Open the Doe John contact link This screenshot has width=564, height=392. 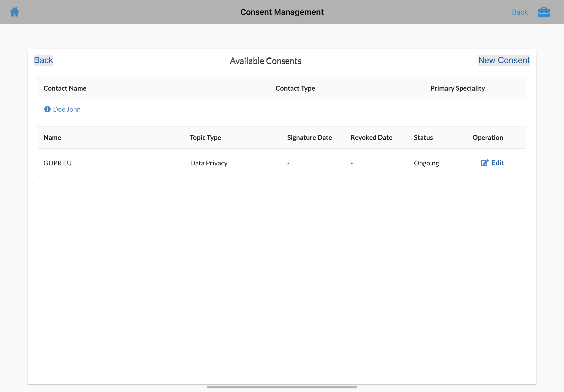click(67, 109)
